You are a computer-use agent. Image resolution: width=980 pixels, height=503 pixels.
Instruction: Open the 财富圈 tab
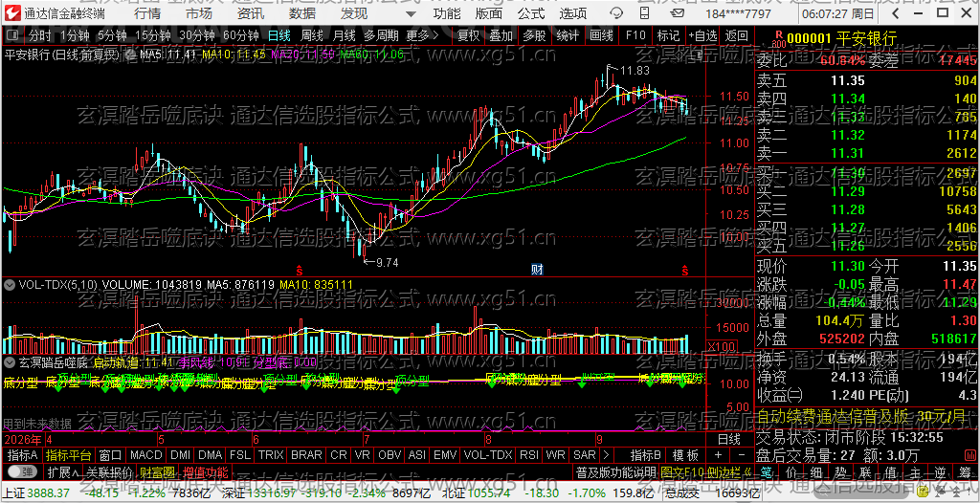[157, 471]
